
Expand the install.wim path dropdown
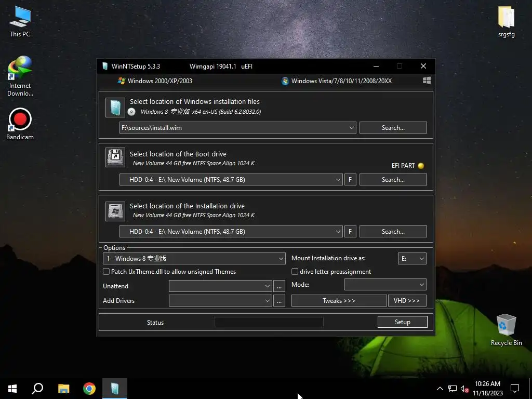(x=352, y=128)
